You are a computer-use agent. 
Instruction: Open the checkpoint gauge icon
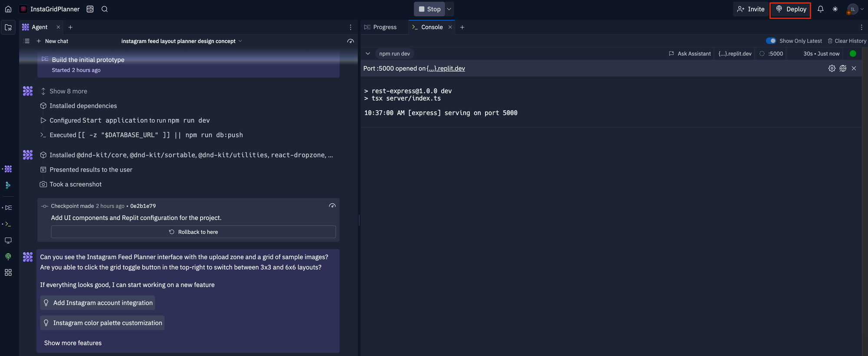[x=332, y=206]
